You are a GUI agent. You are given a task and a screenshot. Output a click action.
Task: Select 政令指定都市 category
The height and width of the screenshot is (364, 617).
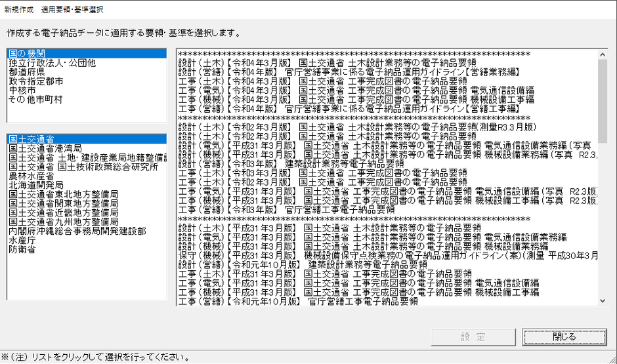(x=87, y=81)
